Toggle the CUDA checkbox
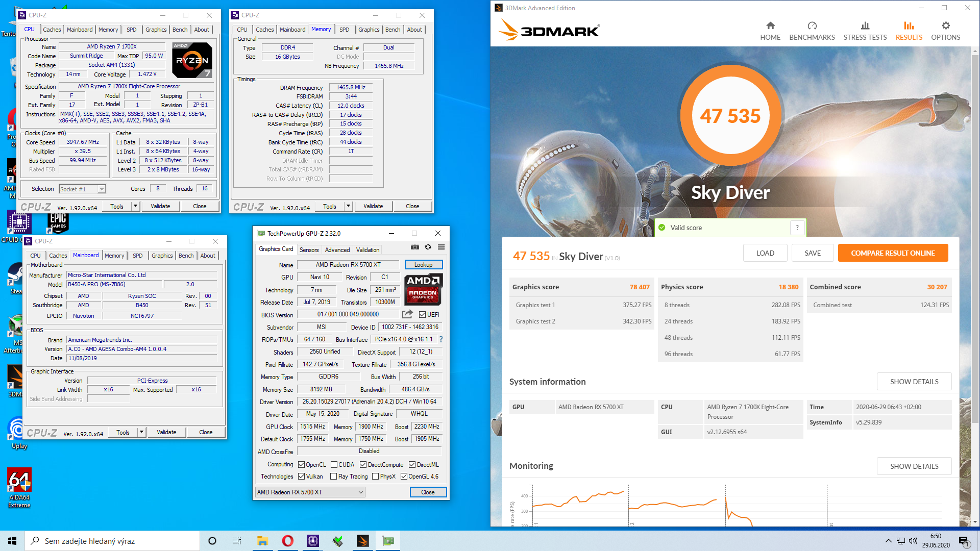 334,465
